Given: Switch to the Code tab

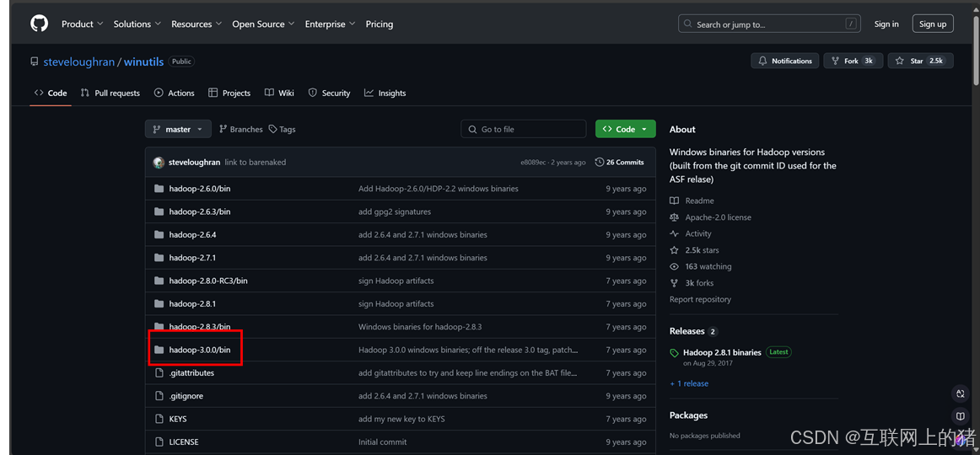Looking at the screenshot, I should pos(51,93).
